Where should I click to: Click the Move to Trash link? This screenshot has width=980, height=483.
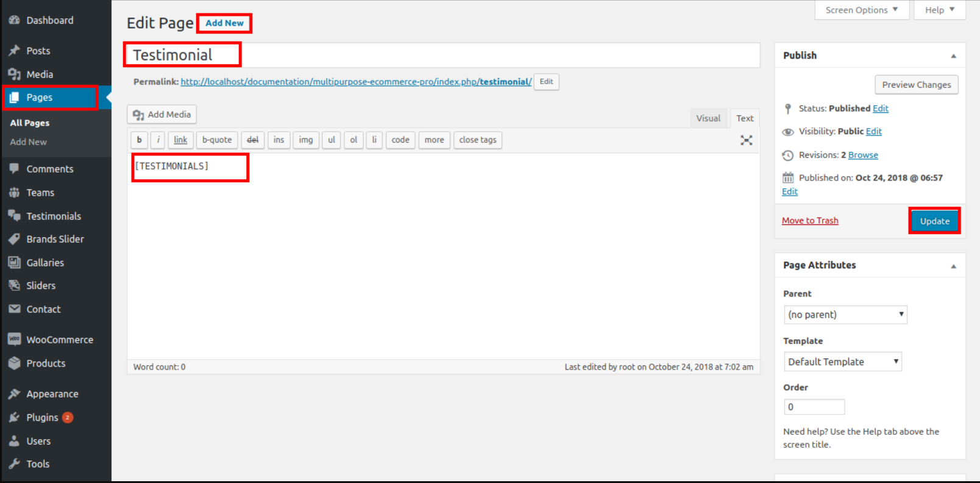pyautogui.click(x=810, y=221)
